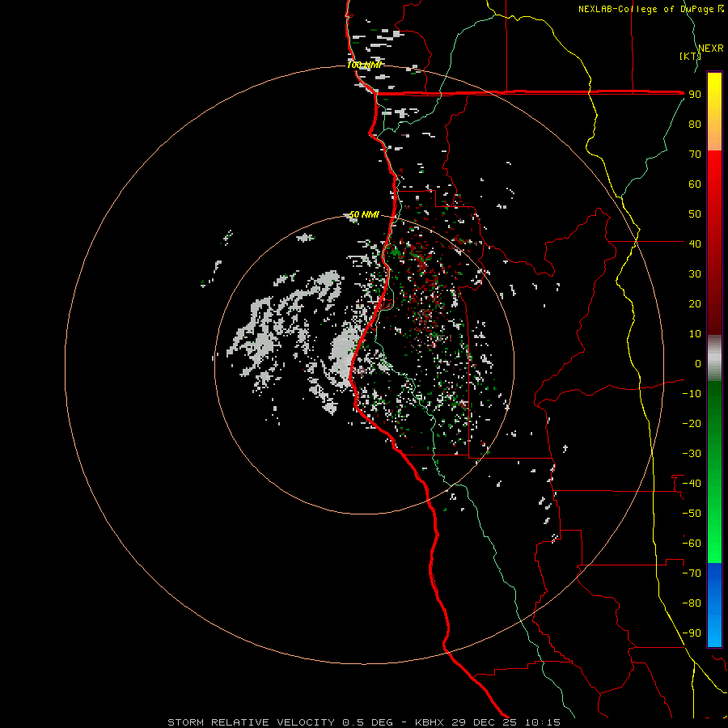Click the gray zero-velocity segment of the color bar
Image resolution: width=728 pixels, height=728 pixels.
(714, 358)
